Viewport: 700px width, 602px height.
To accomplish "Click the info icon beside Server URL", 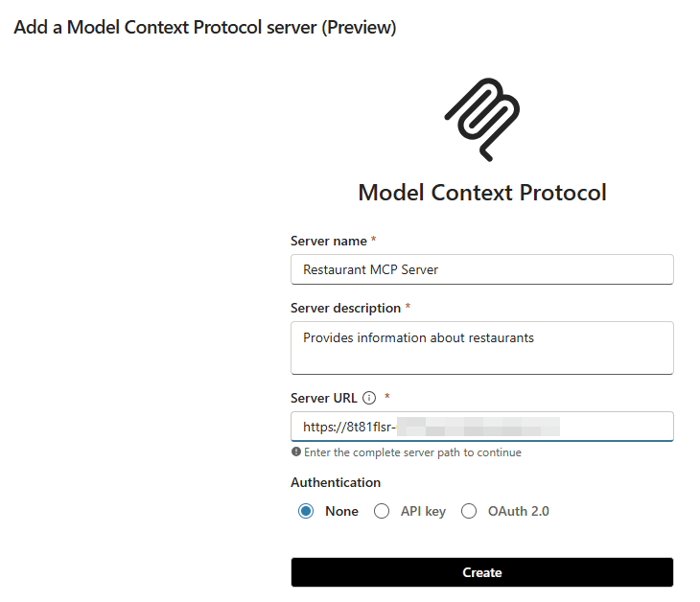I will 369,398.
